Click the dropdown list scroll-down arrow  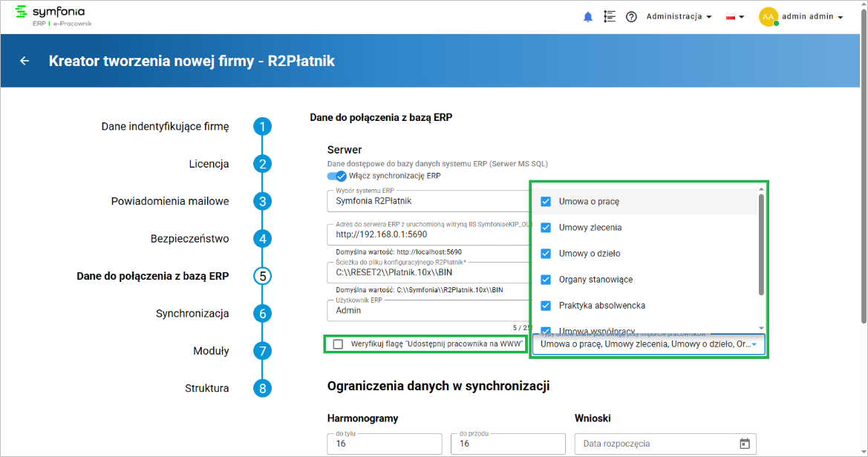coord(761,328)
